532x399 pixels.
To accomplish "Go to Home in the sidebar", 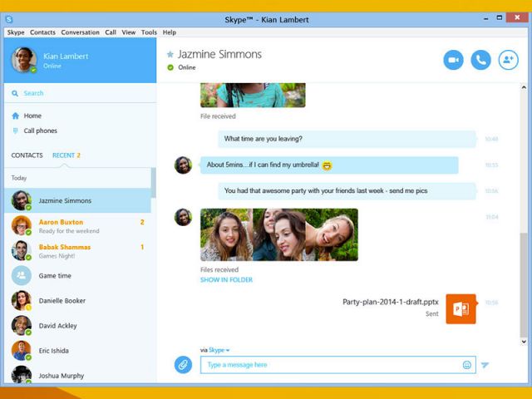I will click(x=32, y=116).
